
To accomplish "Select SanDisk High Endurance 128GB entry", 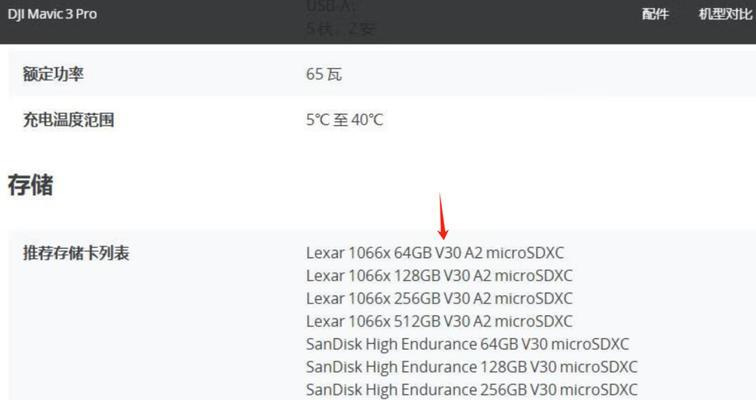I will pos(472,367).
